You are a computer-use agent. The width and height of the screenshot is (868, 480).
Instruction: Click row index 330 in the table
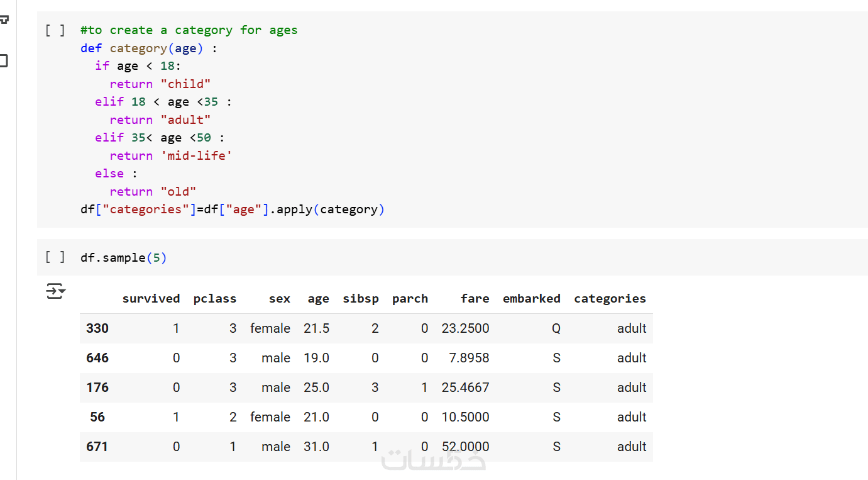[97, 328]
